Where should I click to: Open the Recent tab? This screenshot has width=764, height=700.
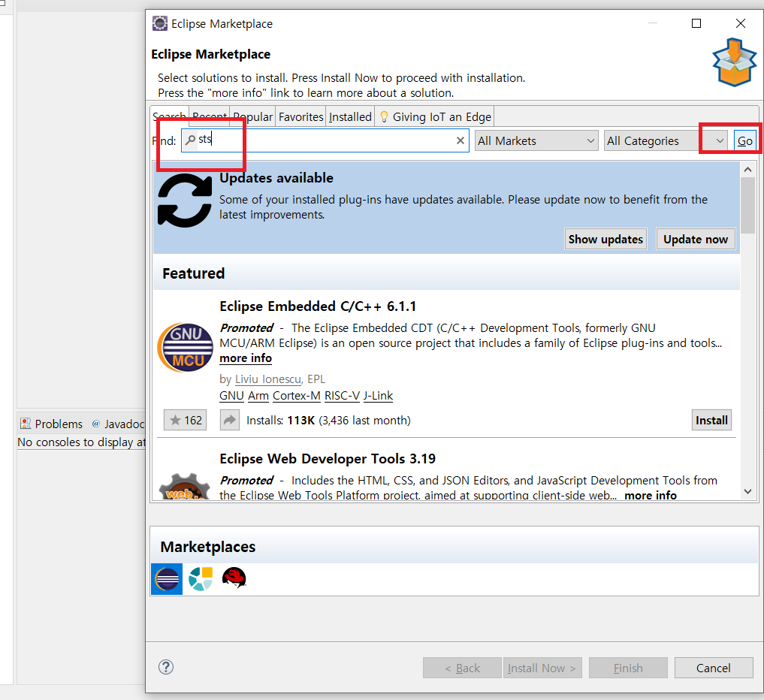tap(210, 117)
